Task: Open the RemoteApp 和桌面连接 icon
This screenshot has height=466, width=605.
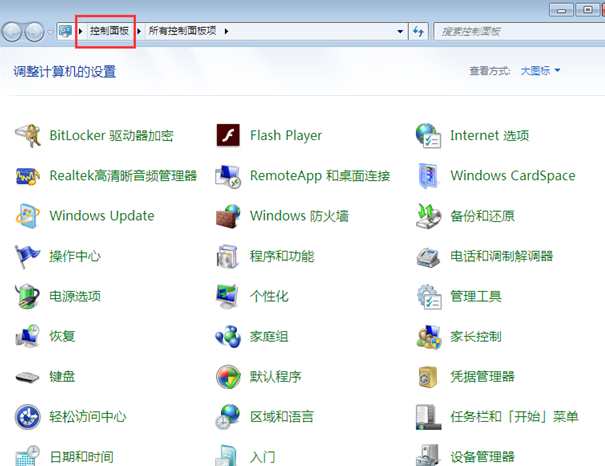Action: coord(228,176)
